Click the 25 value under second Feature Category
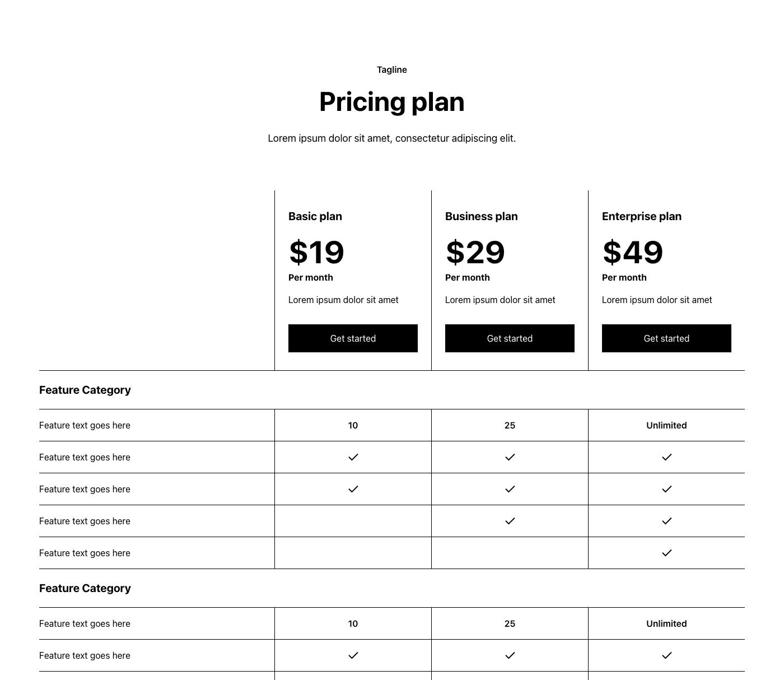784x680 pixels. [510, 623]
